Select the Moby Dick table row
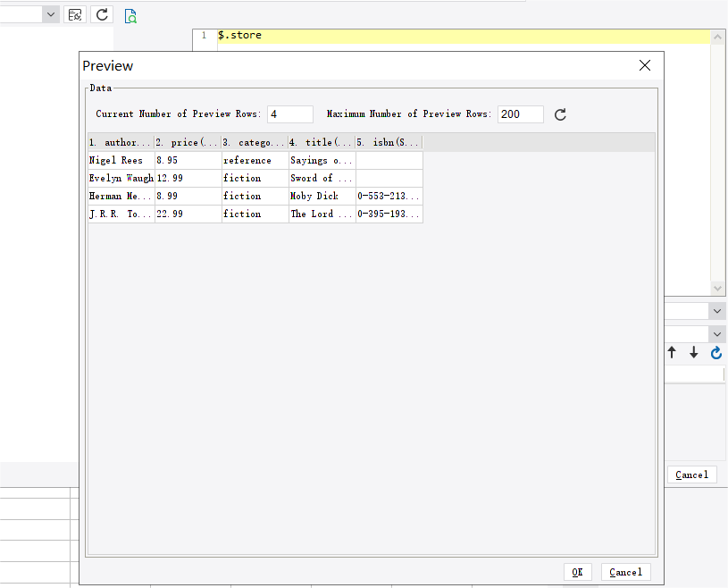The image size is (728, 588). (x=255, y=196)
